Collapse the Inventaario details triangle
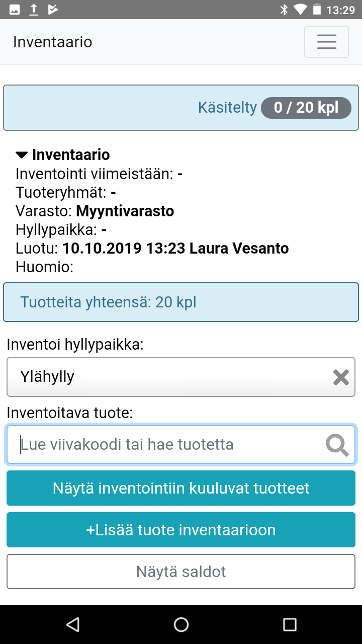The height and width of the screenshot is (644, 362). click(22, 155)
